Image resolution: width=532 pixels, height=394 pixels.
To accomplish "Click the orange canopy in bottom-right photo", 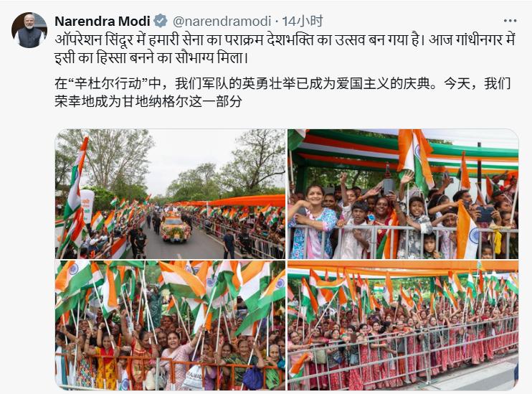I will pyautogui.click(x=403, y=266).
